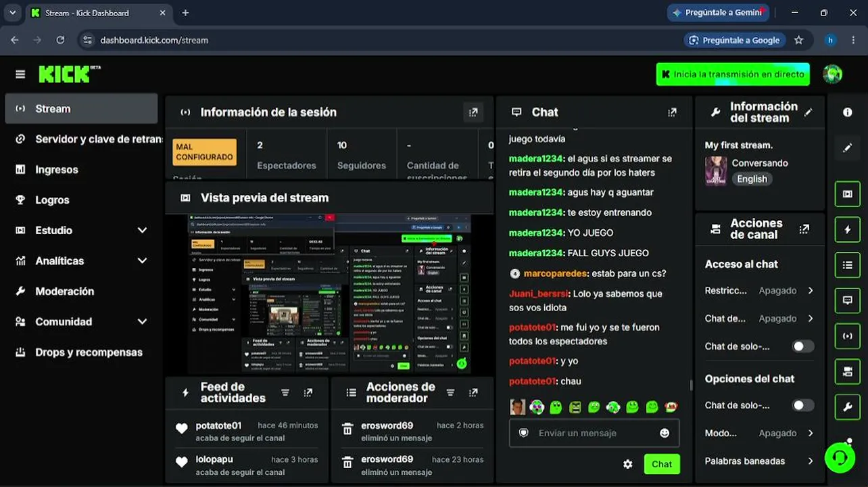The image size is (868, 487).
Task: Bookmark this page with the star icon
Action: click(x=799, y=40)
